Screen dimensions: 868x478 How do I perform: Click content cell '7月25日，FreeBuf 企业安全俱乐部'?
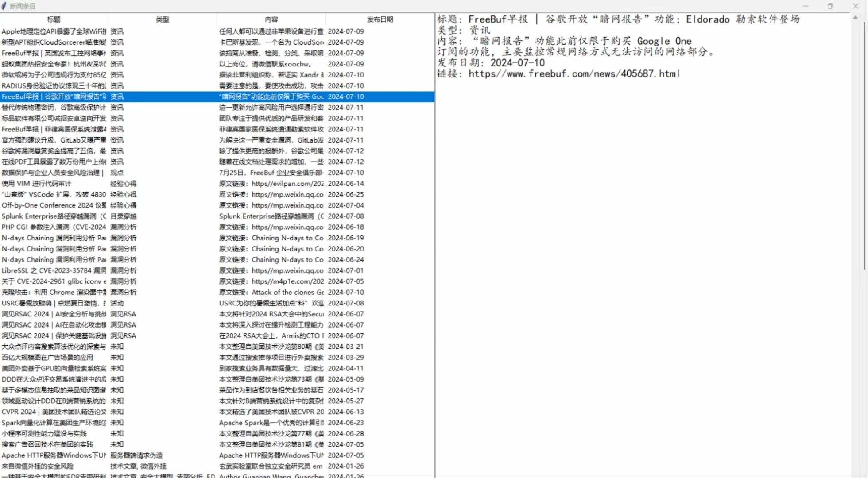tap(271, 173)
